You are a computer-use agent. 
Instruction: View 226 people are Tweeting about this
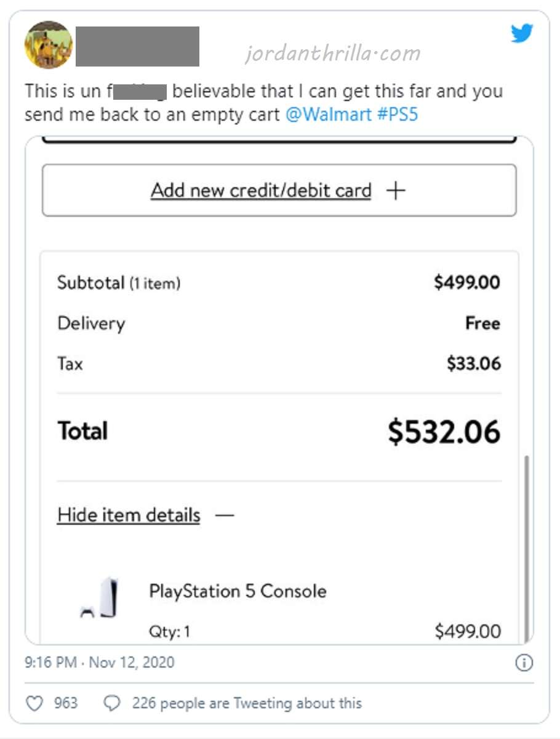[247, 703]
